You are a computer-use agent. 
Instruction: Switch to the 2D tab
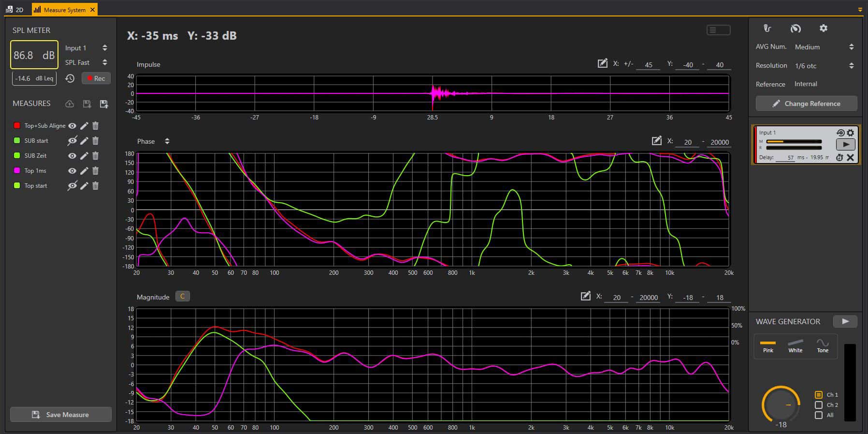[x=15, y=10]
